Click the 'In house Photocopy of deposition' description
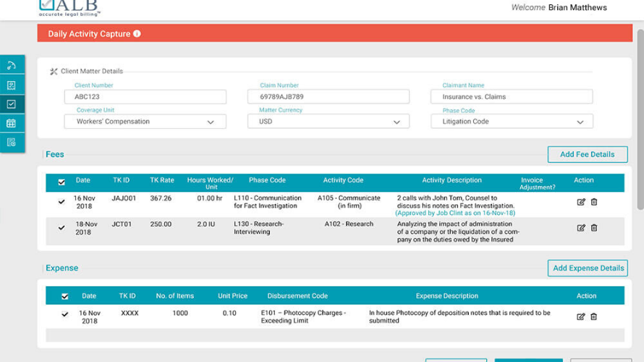644x362 pixels. [x=459, y=316]
